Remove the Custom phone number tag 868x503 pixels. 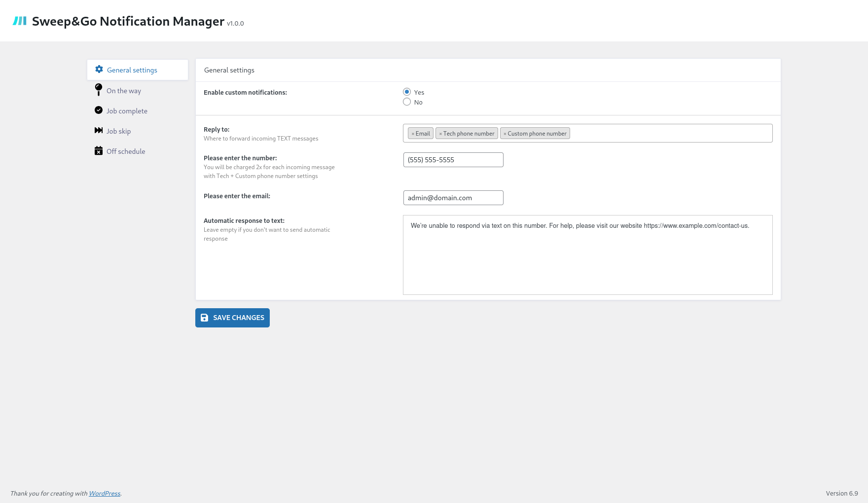point(505,134)
